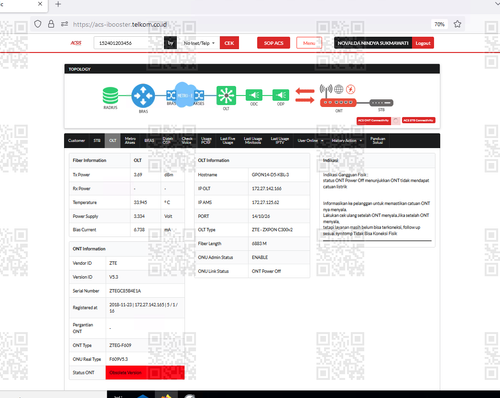Screen dimensions: 500x398
Task: Click the SOP ACS button
Action: pyautogui.click(x=273, y=43)
